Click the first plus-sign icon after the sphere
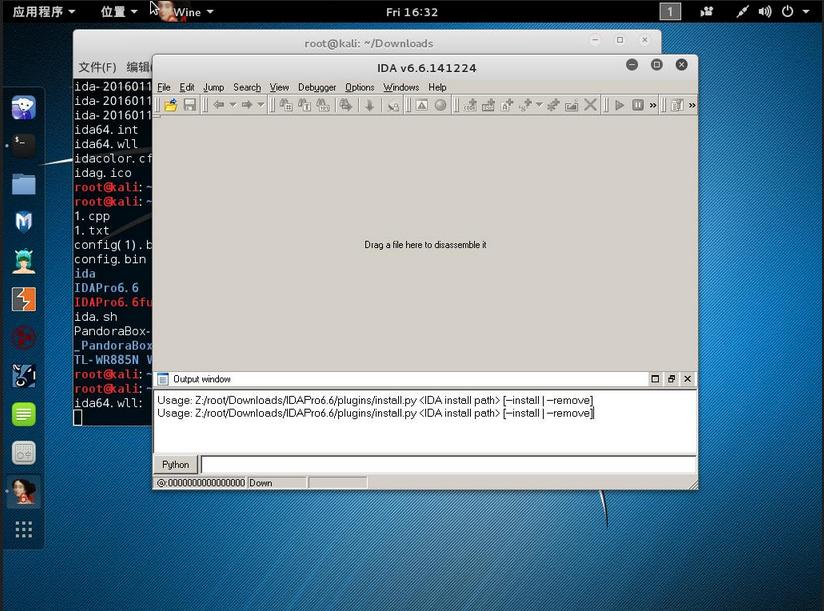The image size is (824, 611). [x=470, y=105]
